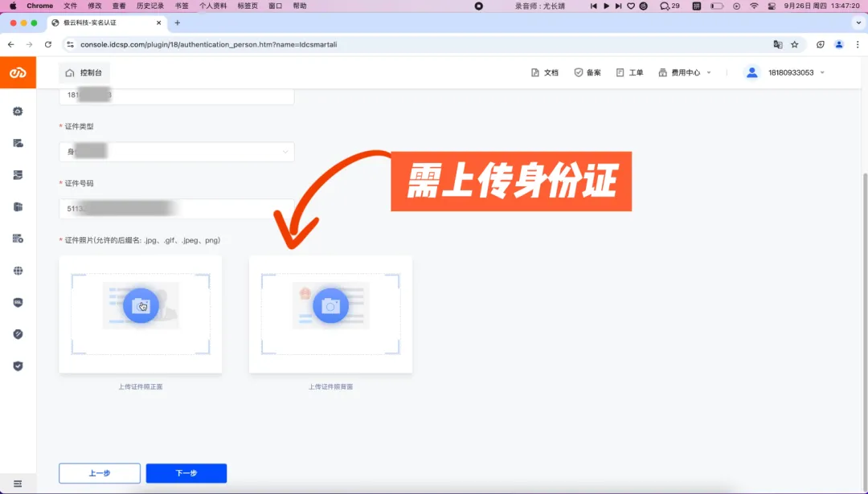Click the 证件号码 input field
Viewport: 868px width, 494px height.
point(177,209)
